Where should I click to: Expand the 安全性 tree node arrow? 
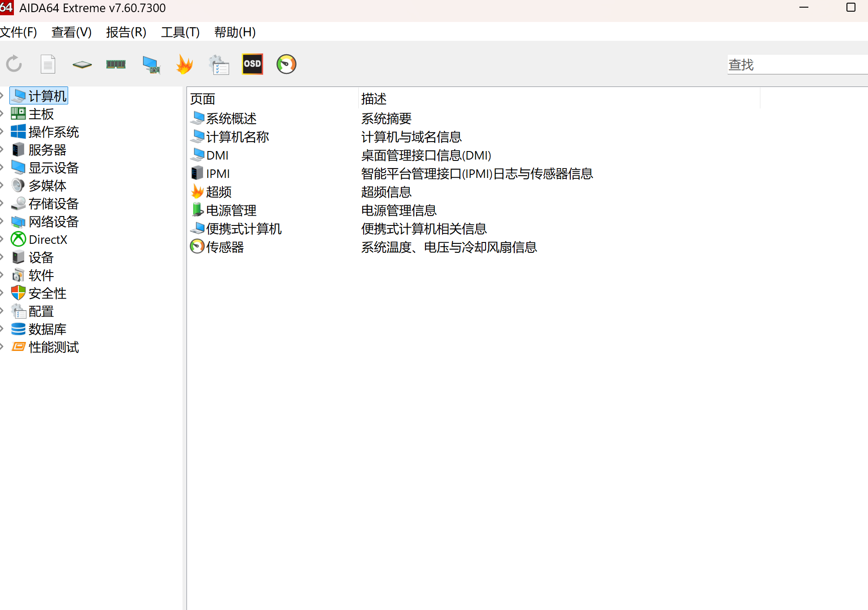point(2,293)
